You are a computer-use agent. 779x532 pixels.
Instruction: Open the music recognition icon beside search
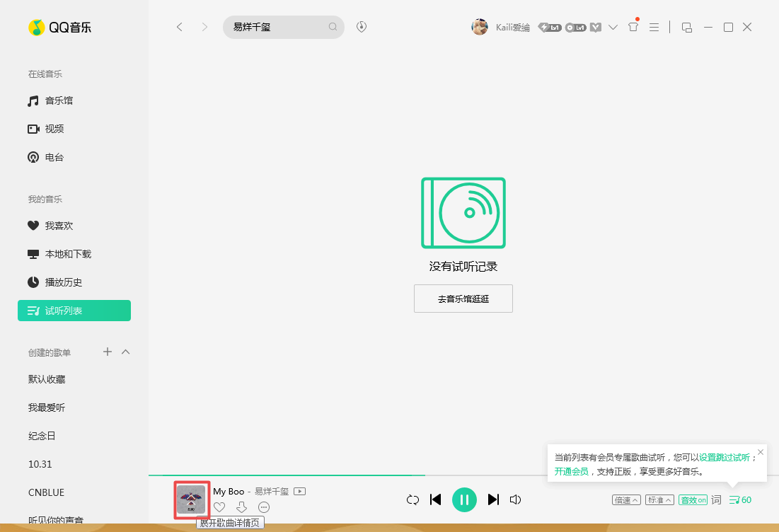point(362,27)
